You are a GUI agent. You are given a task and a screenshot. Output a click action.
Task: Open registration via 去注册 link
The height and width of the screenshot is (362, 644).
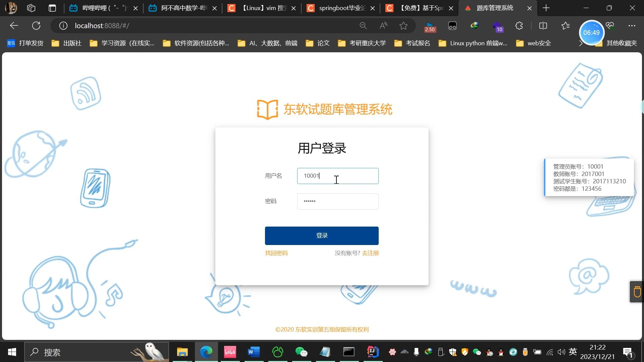(x=370, y=253)
